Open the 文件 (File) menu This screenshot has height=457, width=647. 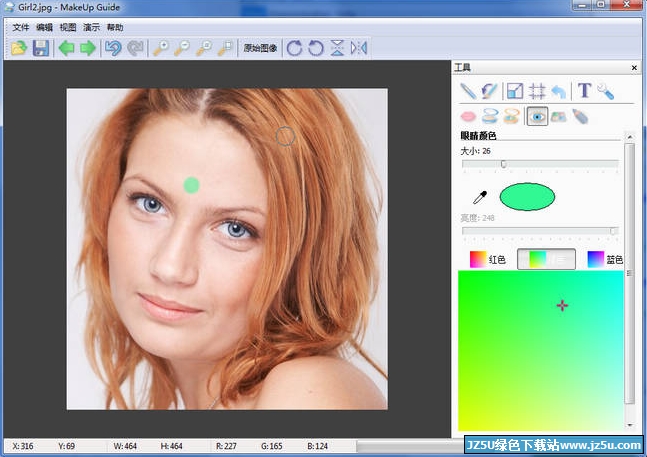pyautogui.click(x=21, y=27)
